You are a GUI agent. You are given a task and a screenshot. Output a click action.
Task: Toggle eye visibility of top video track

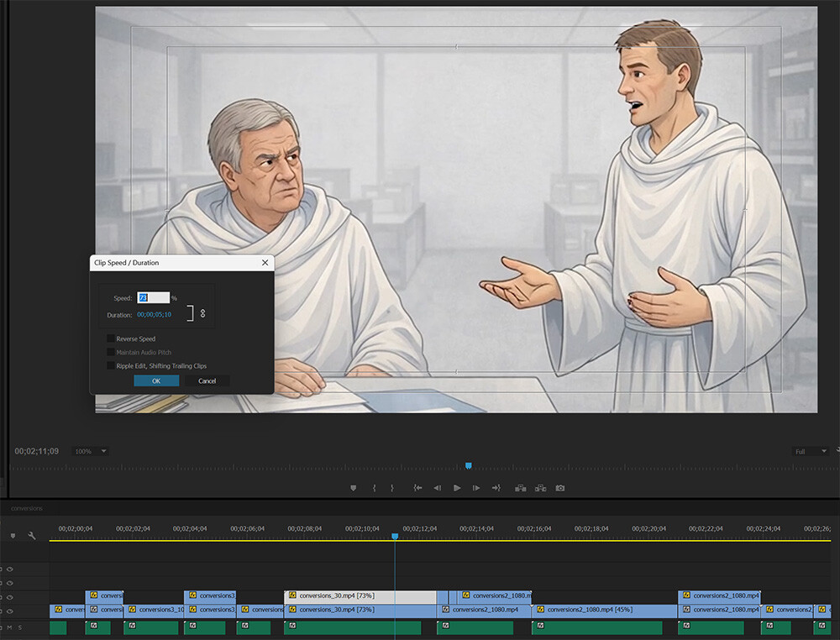point(9,569)
